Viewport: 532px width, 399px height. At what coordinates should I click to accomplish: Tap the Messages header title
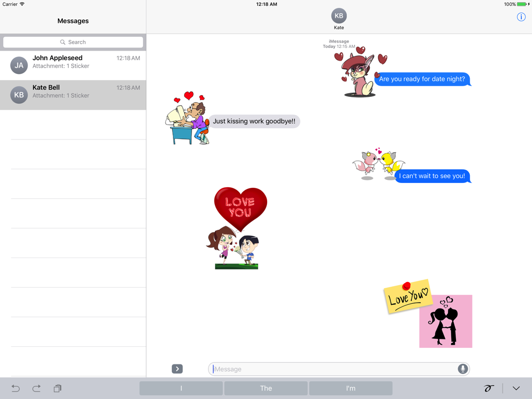73,21
